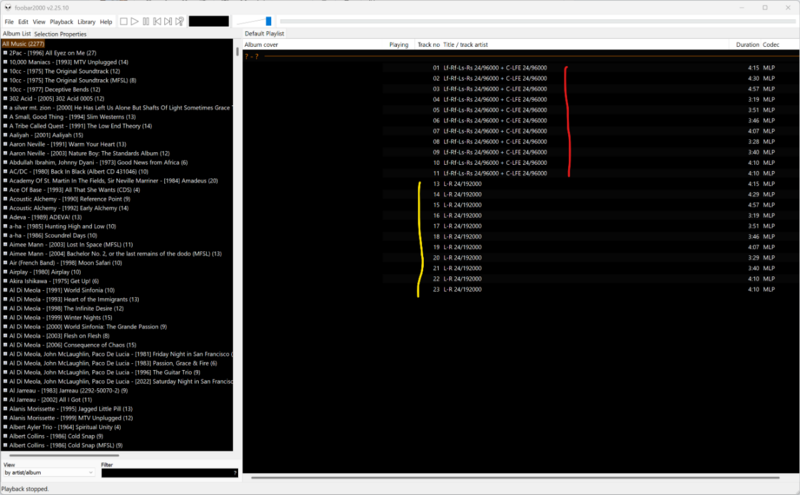Screen dimensions: 800x495
Task: Click the Album cover column header
Action: [x=261, y=45]
